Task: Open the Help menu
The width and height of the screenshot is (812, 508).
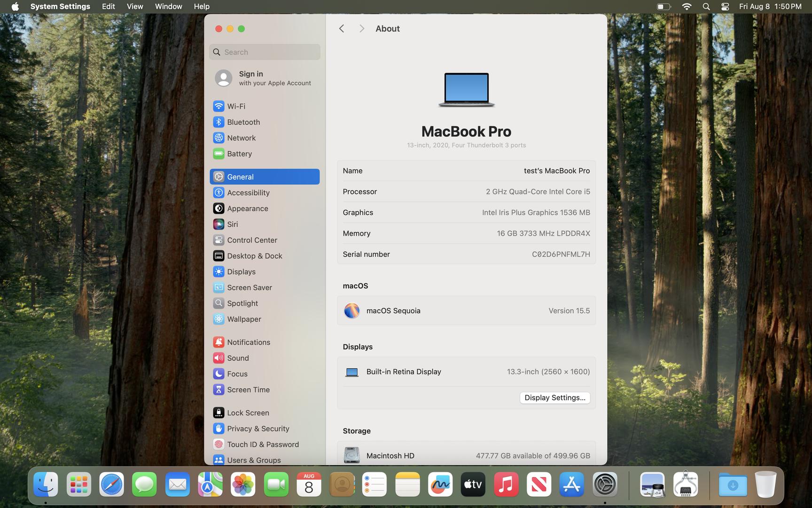Action: coord(202,7)
